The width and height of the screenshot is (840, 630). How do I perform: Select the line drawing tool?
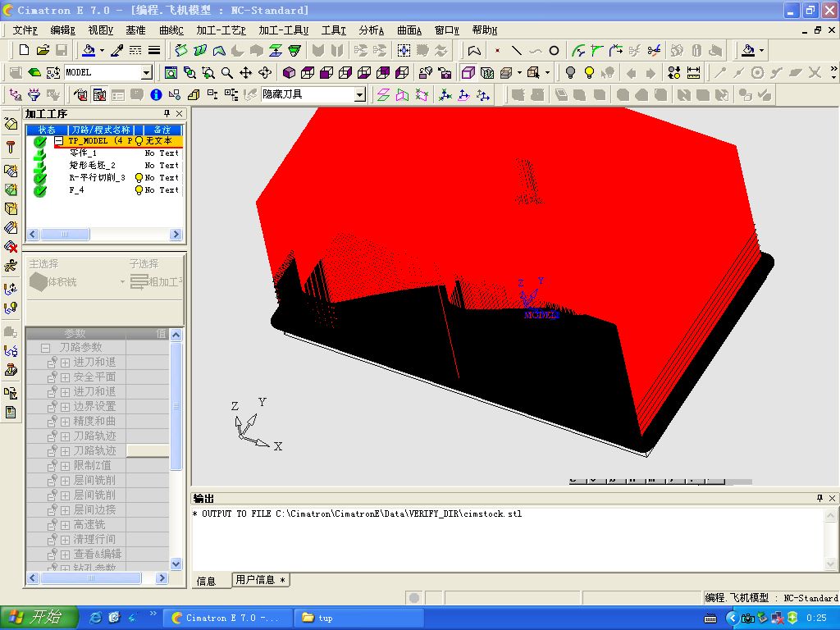click(x=517, y=50)
